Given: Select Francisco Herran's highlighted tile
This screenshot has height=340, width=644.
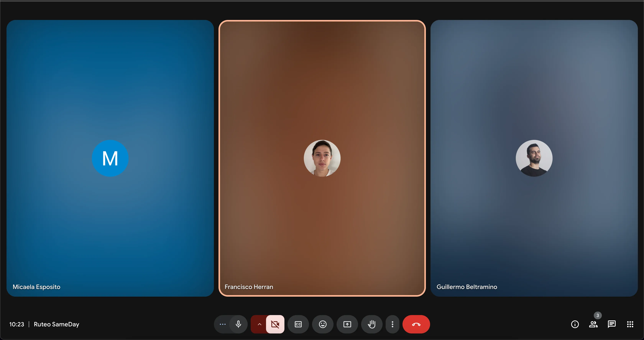Looking at the screenshot, I should [x=322, y=158].
